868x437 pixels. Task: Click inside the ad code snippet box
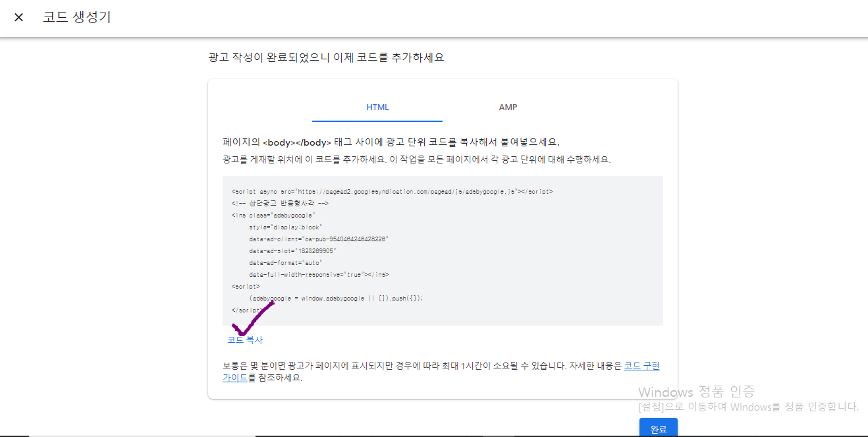click(x=443, y=250)
